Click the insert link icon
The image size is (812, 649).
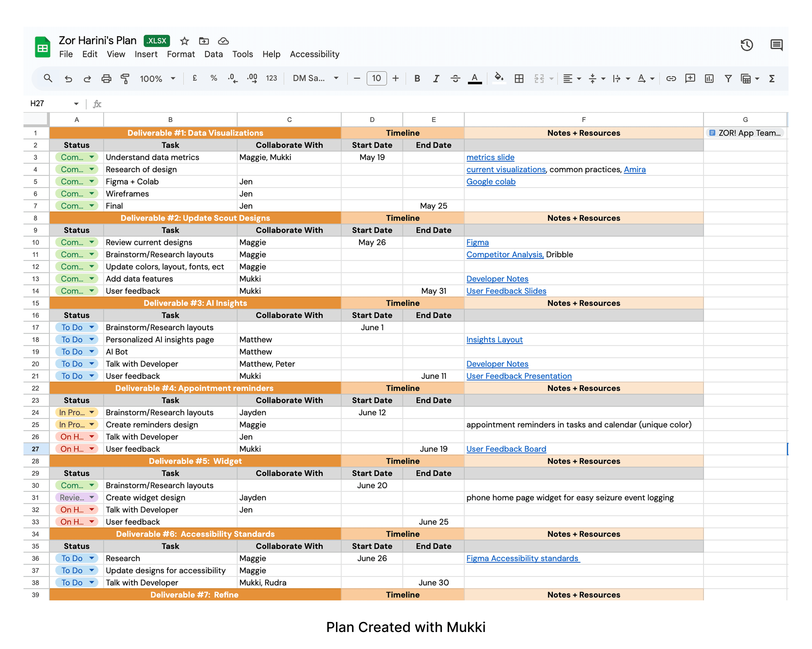671,78
